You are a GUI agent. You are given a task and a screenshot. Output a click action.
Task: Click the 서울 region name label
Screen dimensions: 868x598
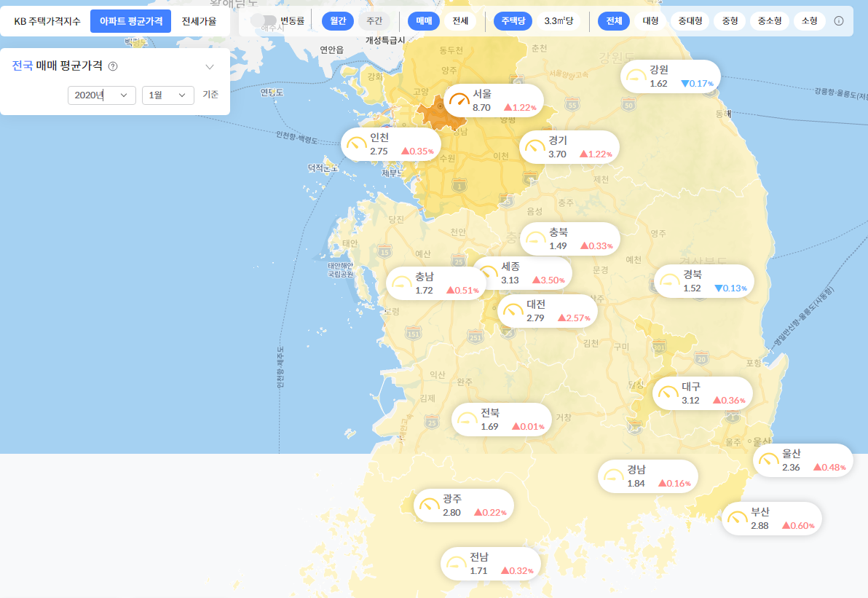tap(481, 93)
